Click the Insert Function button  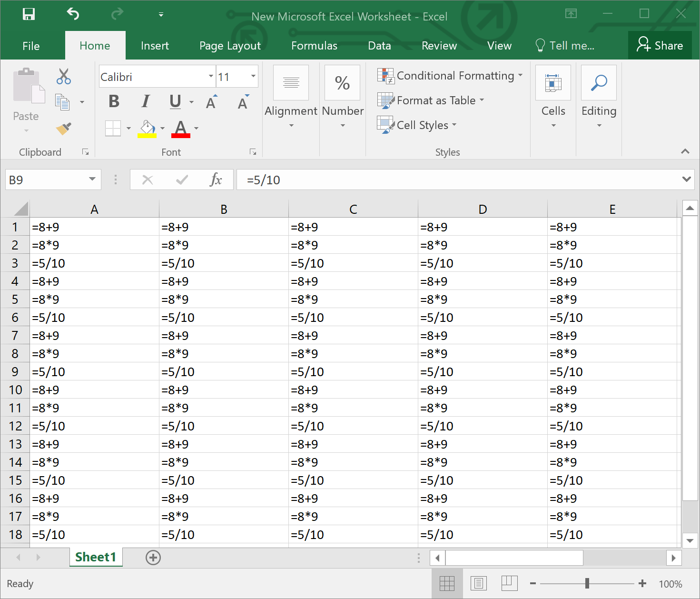[x=217, y=180]
